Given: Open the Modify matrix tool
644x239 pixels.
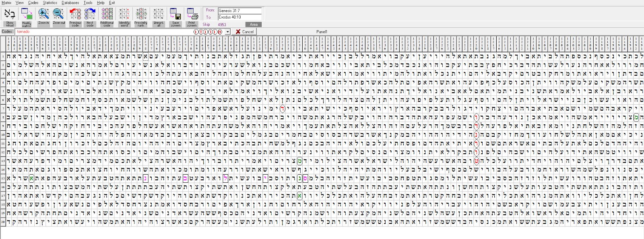Looking at the screenshot, I should pyautogui.click(x=27, y=17).
